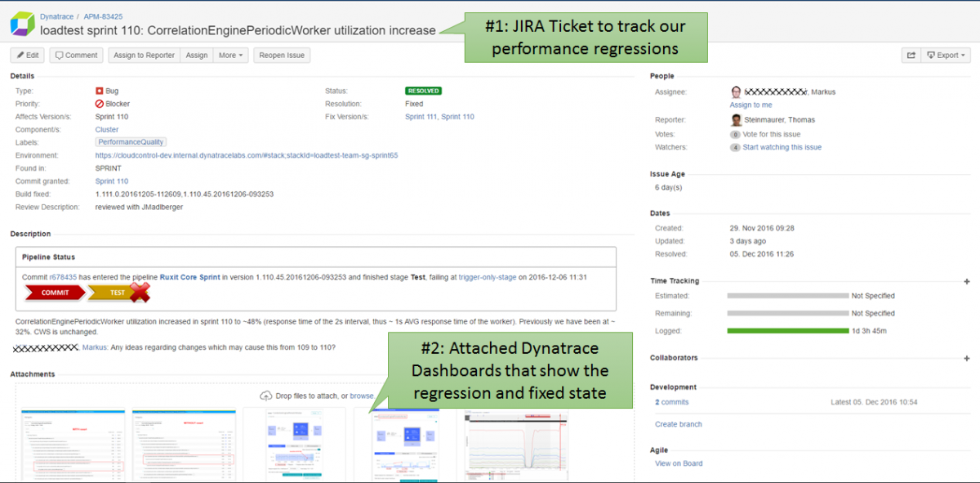
Task: Click the PerformanceQuality label tag
Action: [x=131, y=142]
